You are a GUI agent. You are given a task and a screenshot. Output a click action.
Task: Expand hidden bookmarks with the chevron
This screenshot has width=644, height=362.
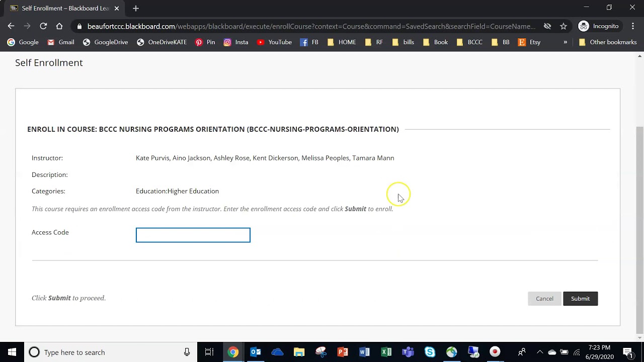(x=565, y=42)
